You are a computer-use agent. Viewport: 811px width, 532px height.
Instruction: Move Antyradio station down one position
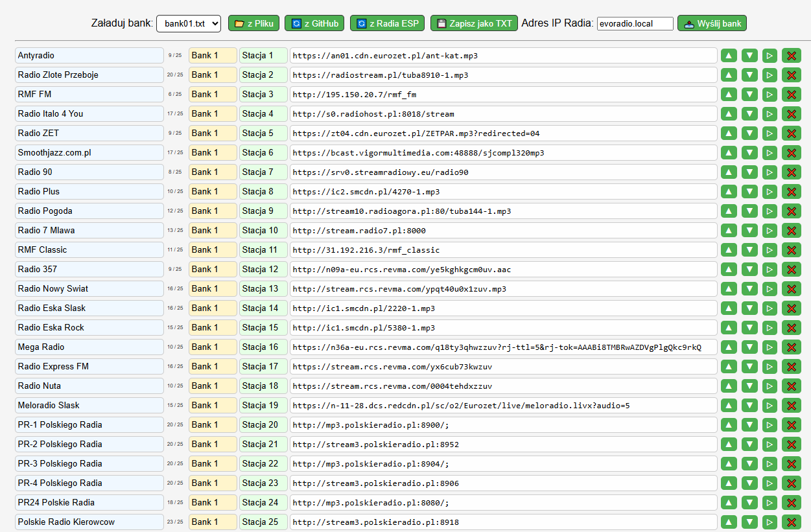pyautogui.click(x=749, y=56)
